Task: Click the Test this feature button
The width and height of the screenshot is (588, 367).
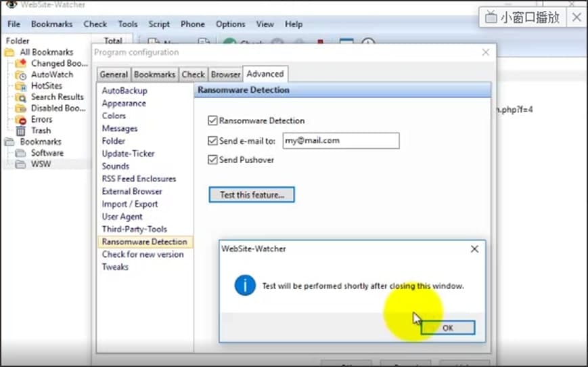Action: point(252,195)
